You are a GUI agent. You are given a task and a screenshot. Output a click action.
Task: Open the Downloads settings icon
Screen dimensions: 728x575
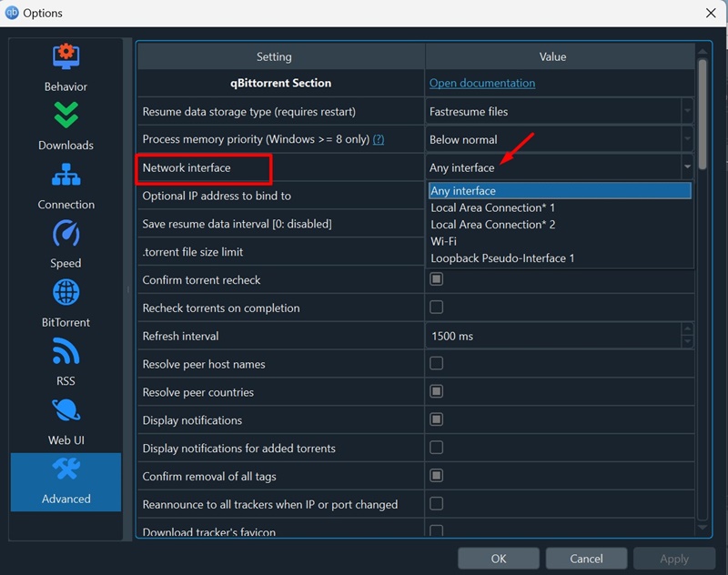[66, 116]
